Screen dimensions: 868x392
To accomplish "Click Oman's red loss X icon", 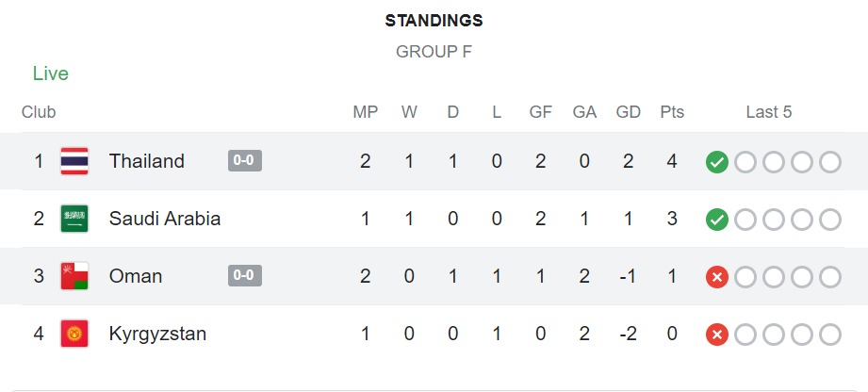I will tap(717, 277).
